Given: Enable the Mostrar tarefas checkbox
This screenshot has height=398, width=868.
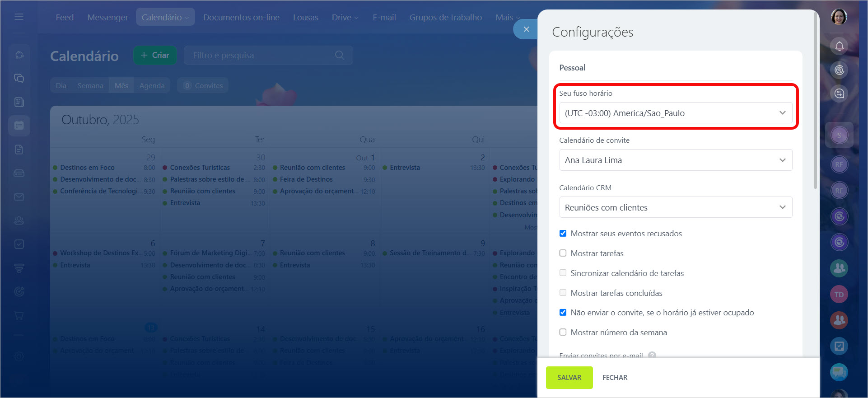Looking at the screenshot, I should coord(563,253).
